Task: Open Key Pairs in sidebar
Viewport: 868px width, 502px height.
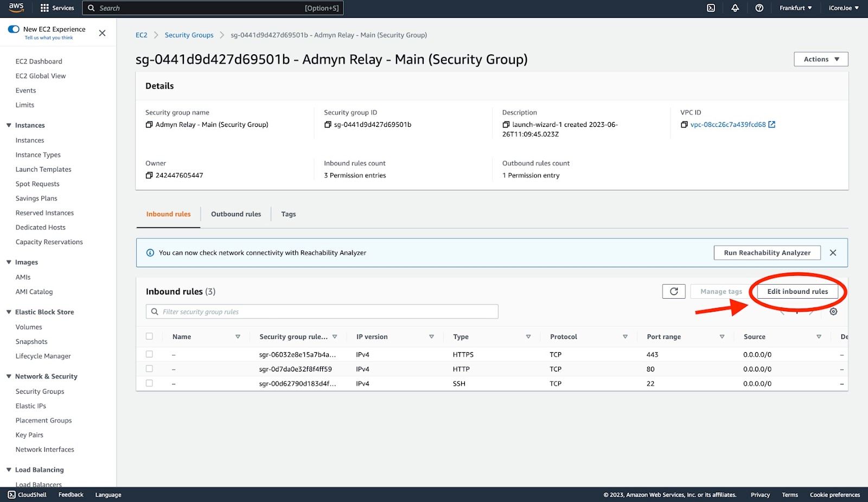Action: 29,435
